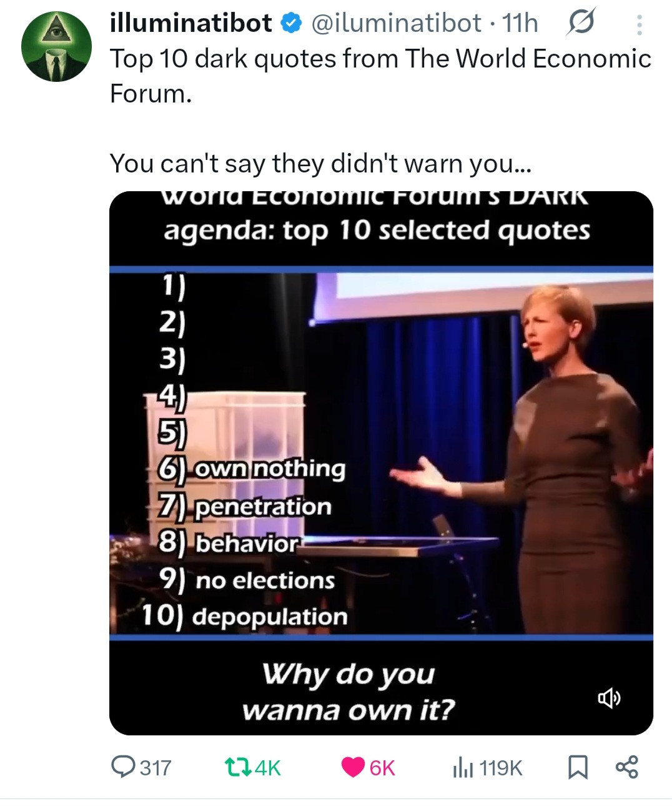Click the "You can't say they didn't warn you" line
The height and width of the screenshot is (806, 672).
(x=320, y=164)
